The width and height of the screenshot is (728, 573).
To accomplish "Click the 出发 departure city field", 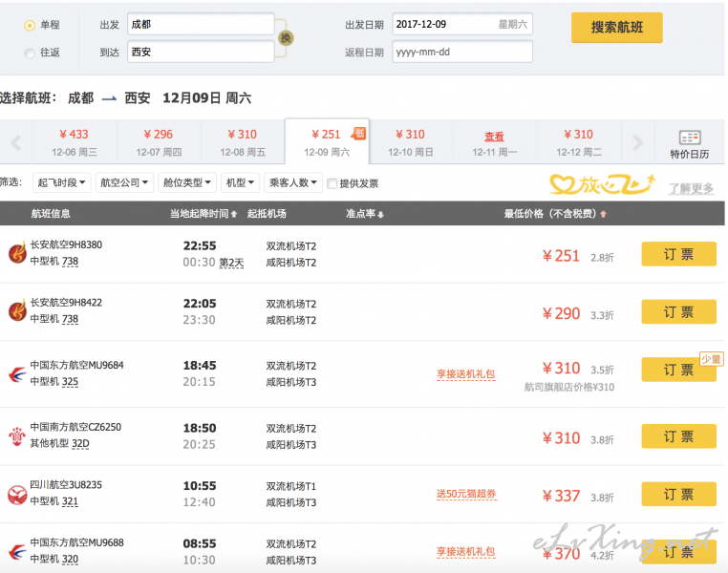I will 201,24.
